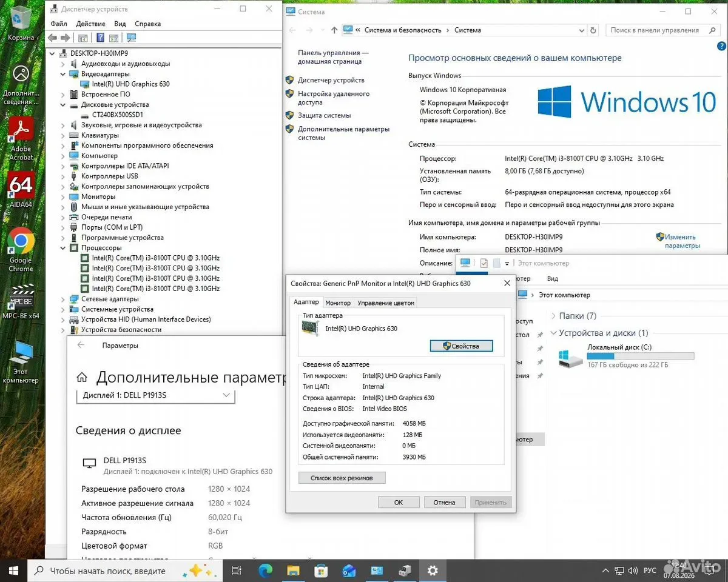Viewport: 728px width, 582px height.
Task: Click the Settings gear icon on the taskbar
Action: pos(433,570)
